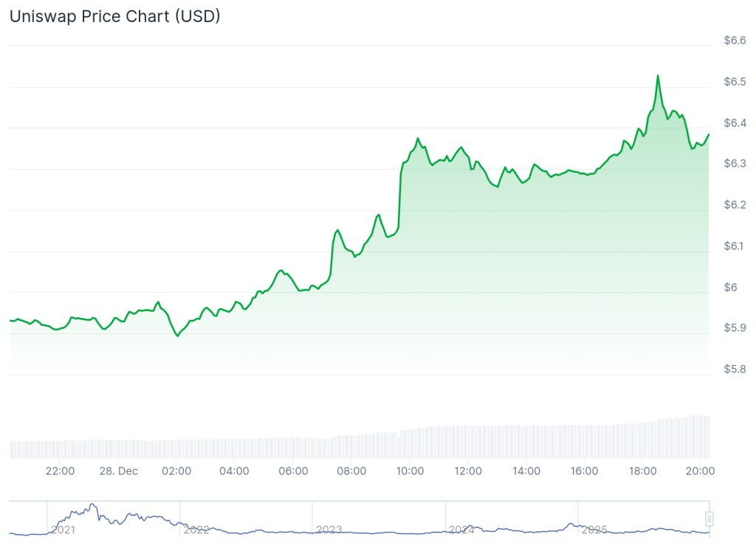Click the navigator range handle at right edge

tap(709, 519)
